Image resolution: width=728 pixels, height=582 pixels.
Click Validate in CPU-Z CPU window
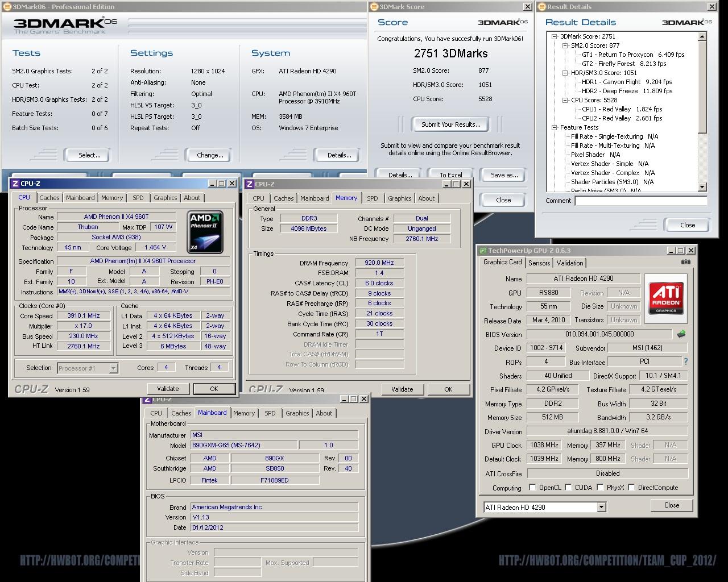[168, 389]
